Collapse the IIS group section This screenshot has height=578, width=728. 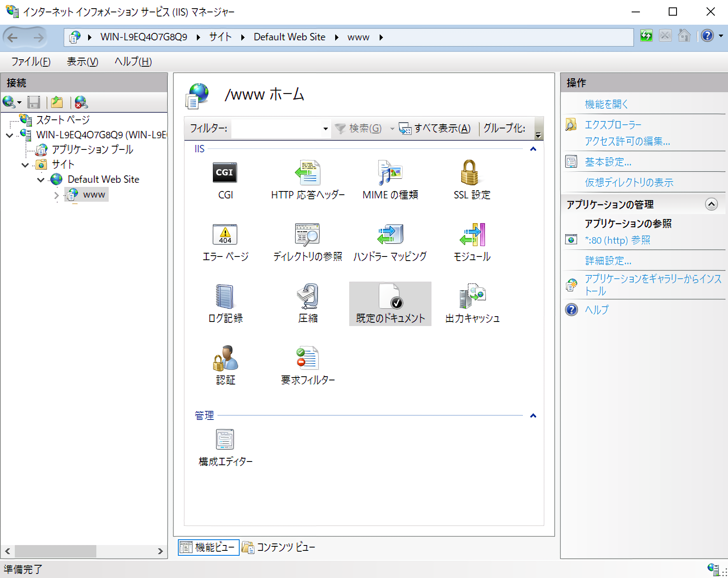533,149
